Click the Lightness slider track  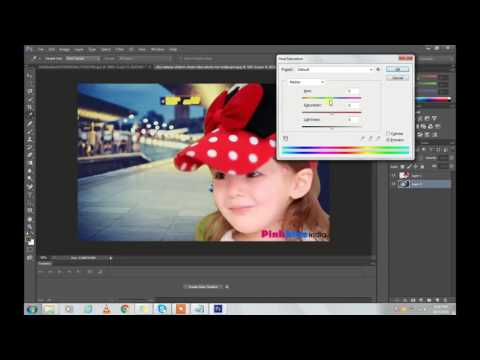[331, 127]
